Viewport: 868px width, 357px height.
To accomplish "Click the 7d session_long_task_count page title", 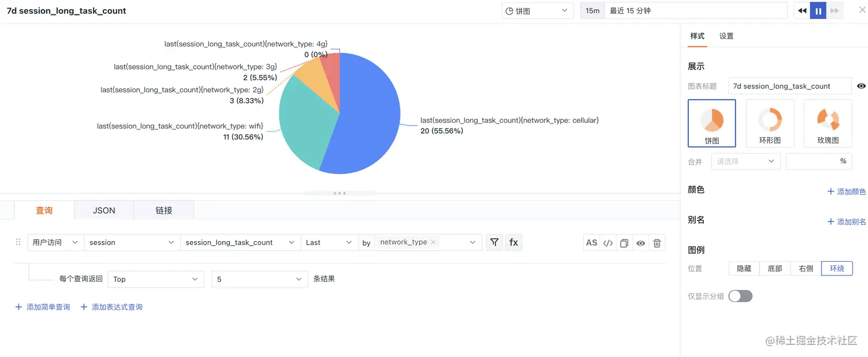I will click(x=67, y=11).
